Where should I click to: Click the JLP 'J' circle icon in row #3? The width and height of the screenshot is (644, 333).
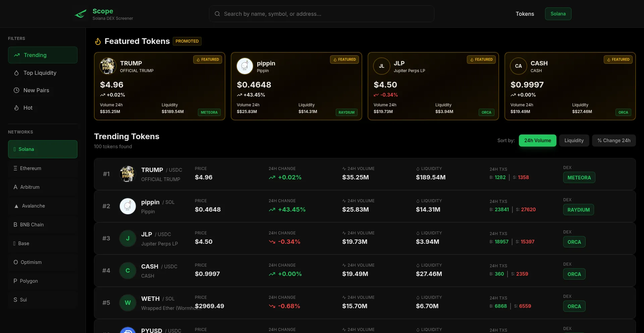tap(127, 238)
